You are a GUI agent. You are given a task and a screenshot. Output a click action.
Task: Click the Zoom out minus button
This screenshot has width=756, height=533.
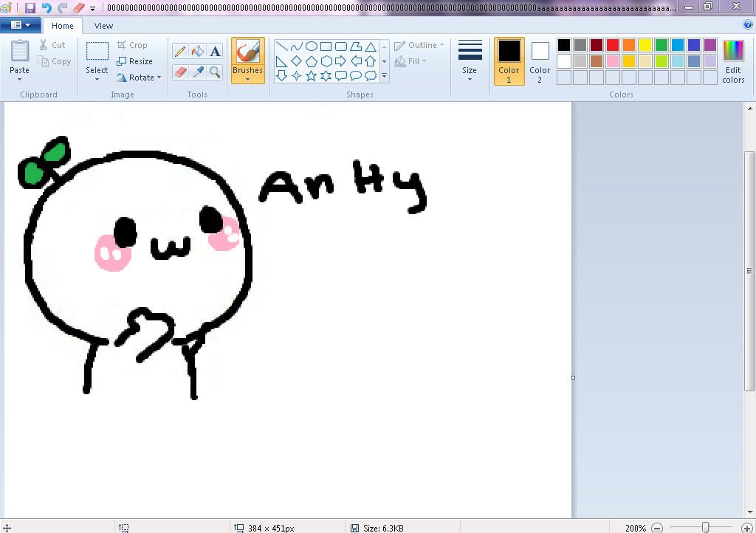click(x=657, y=528)
